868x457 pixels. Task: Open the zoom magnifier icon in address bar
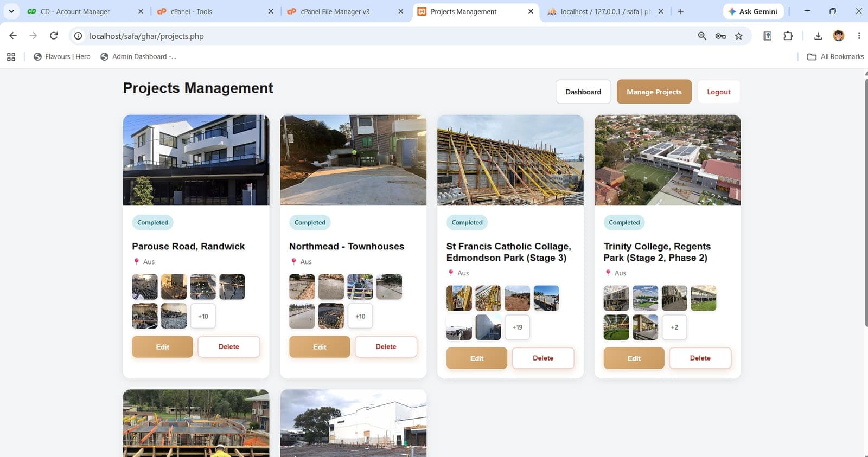pyautogui.click(x=702, y=36)
